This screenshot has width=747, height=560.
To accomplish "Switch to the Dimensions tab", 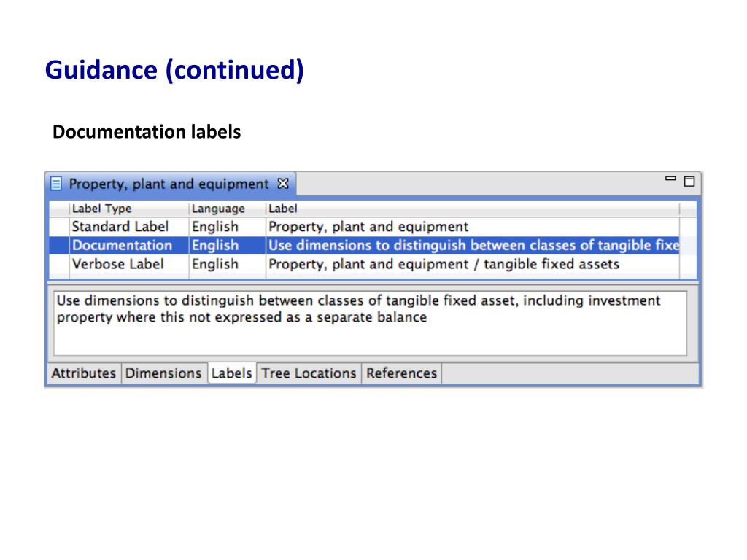I will tap(163, 373).
